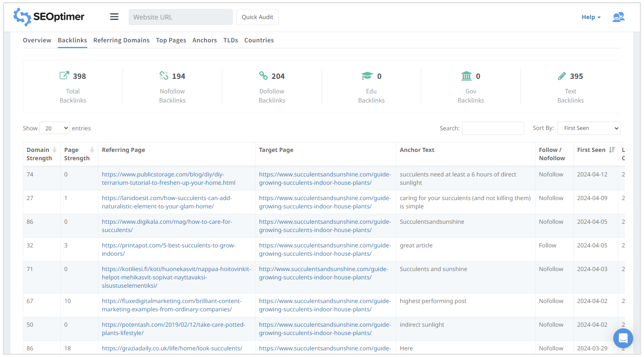
Task: Click the Nofollow Backlinks broken-link icon
Action: (x=164, y=76)
